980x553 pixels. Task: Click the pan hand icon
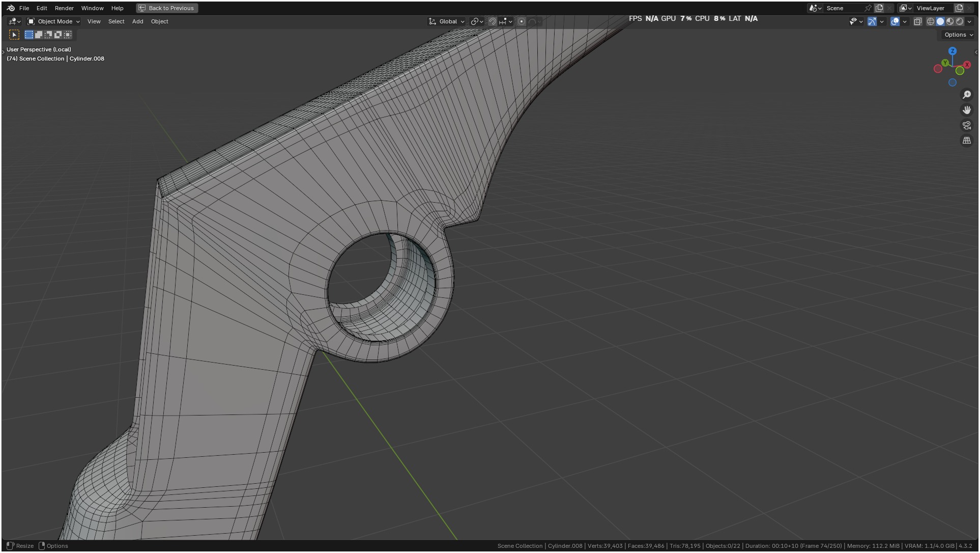pos(967,110)
